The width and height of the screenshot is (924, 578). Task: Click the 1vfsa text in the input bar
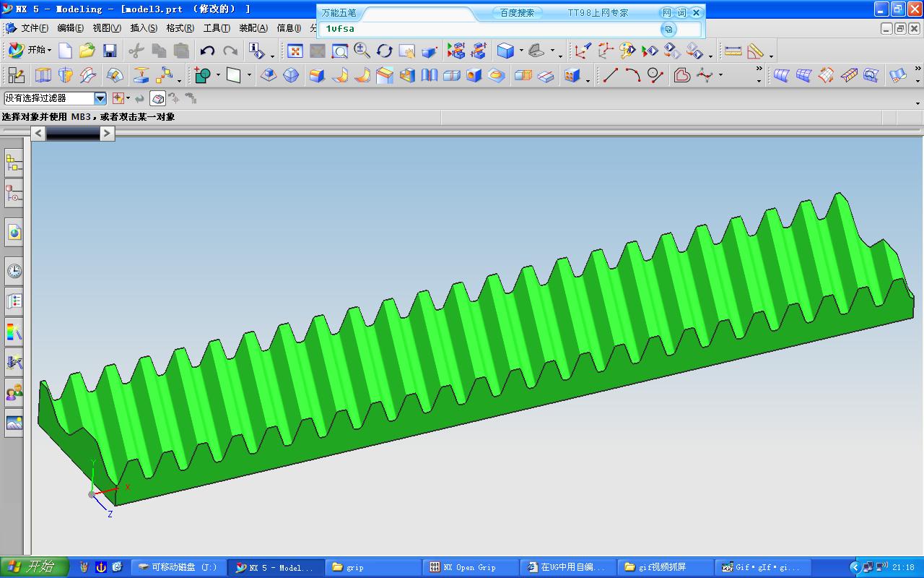click(340, 29)
